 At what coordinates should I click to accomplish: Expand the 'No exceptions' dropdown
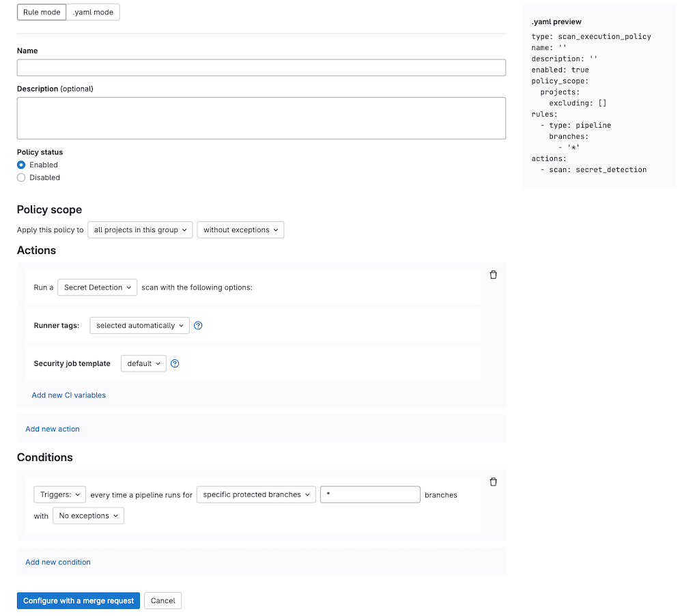88,516
